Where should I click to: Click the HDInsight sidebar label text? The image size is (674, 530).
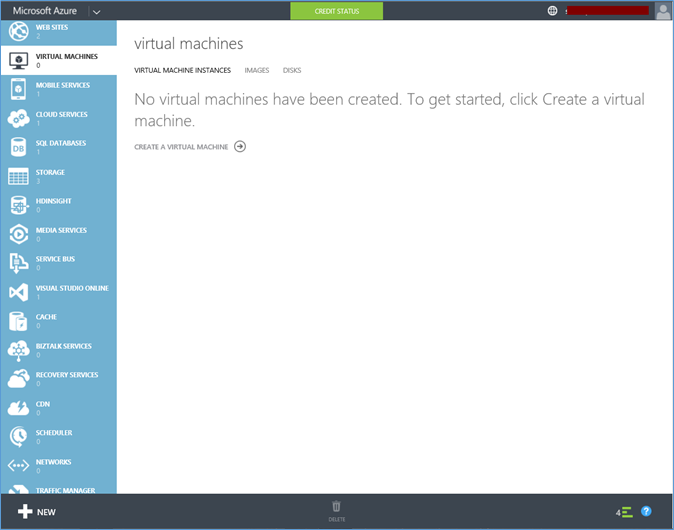coord(53,201)
